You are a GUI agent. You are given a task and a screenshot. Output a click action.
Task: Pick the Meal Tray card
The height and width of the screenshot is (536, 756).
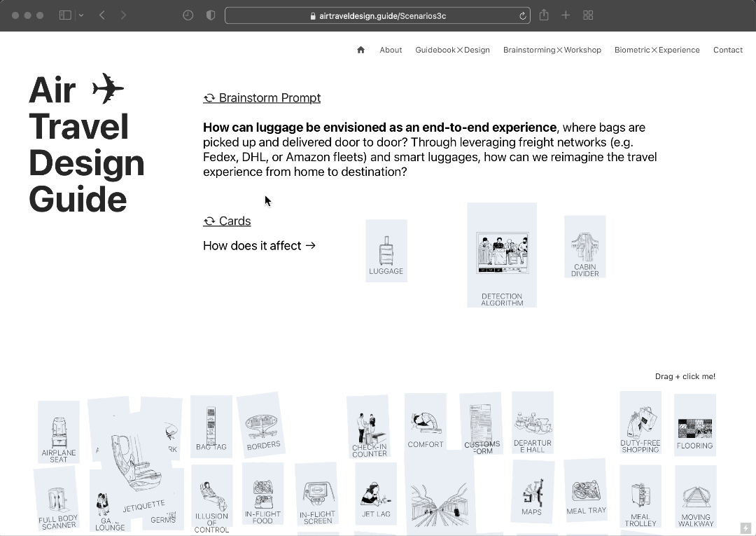[x=585, y=490]
